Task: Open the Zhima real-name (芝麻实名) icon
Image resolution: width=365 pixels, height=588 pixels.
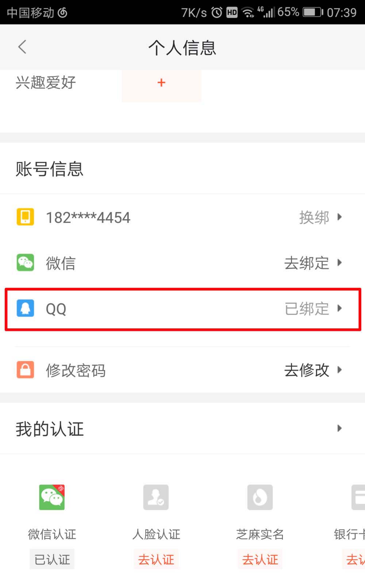Action: click(x=260, y=497)
